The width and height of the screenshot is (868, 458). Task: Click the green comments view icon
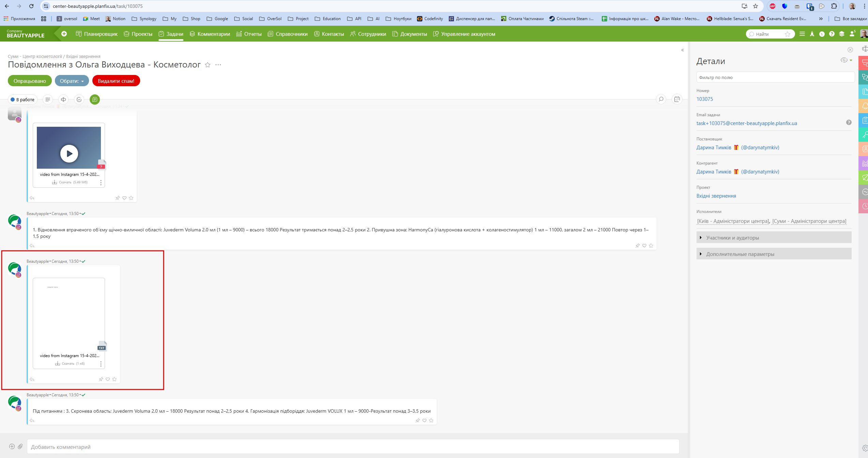tap(95, 100)
